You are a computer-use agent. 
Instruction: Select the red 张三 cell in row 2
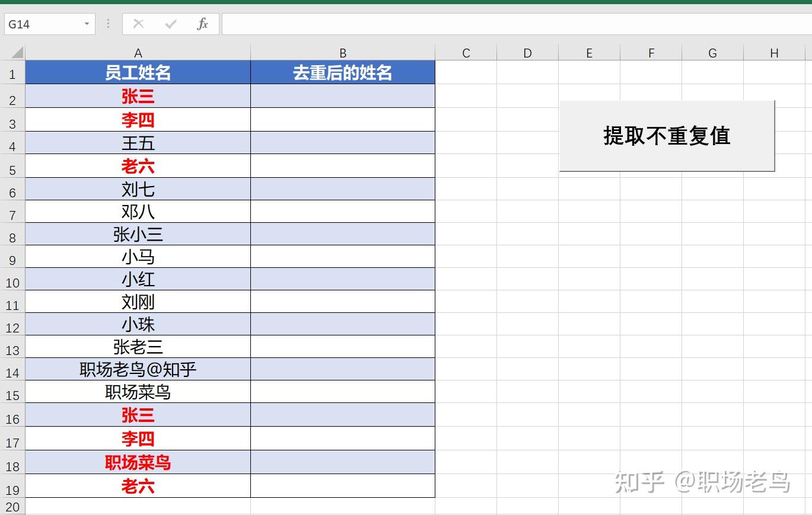pos(138,96)
